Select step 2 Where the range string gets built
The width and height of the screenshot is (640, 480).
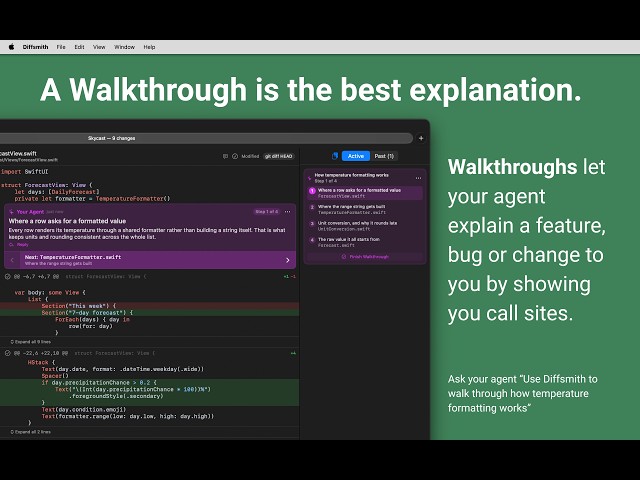(365, 209)
